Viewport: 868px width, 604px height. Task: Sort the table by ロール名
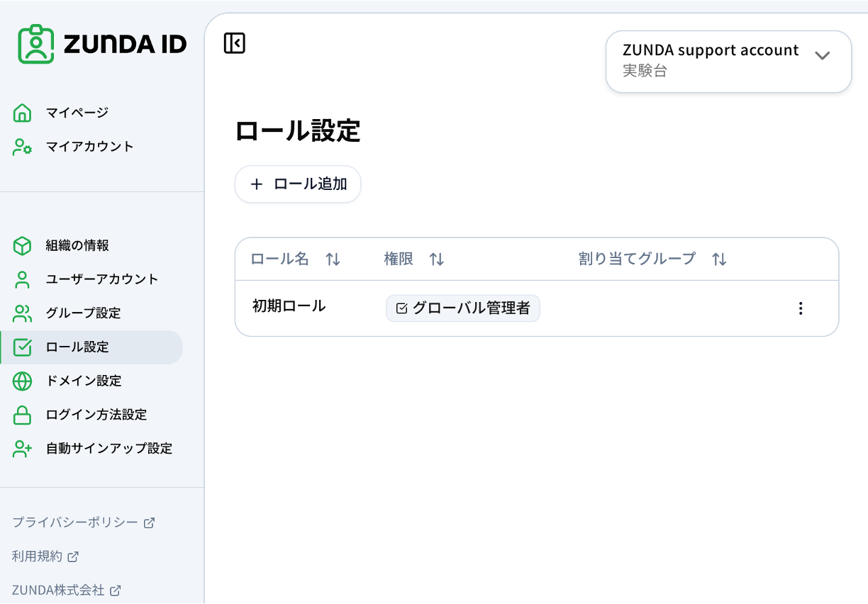(x=333, y=259)
